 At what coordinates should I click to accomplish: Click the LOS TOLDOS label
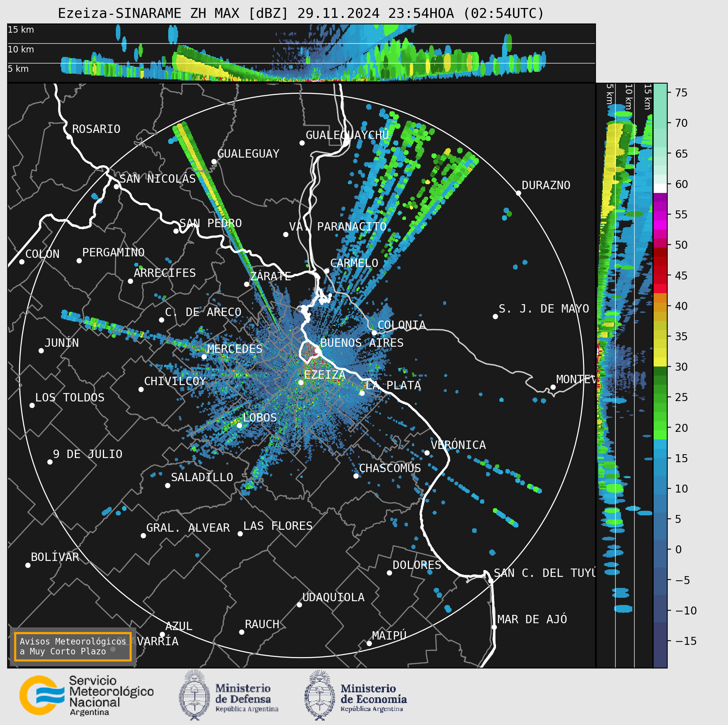coord(69,397)
